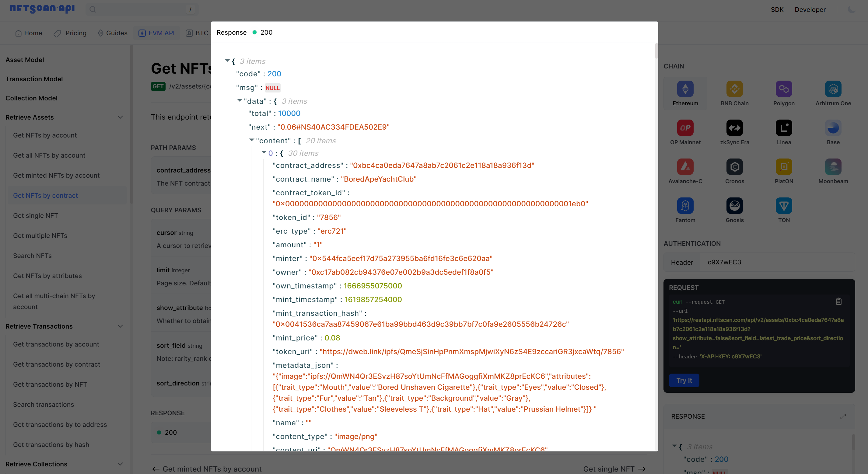The image size is (868, 474).
Task: Collapse the Retrieve Transactions section
Action: tap(120, 326)
